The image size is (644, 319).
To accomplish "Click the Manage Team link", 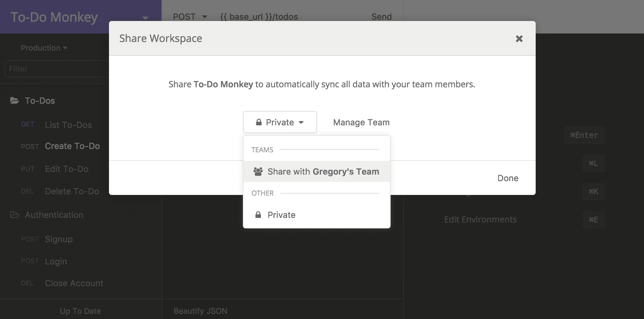I will click(x=361, y=122).
